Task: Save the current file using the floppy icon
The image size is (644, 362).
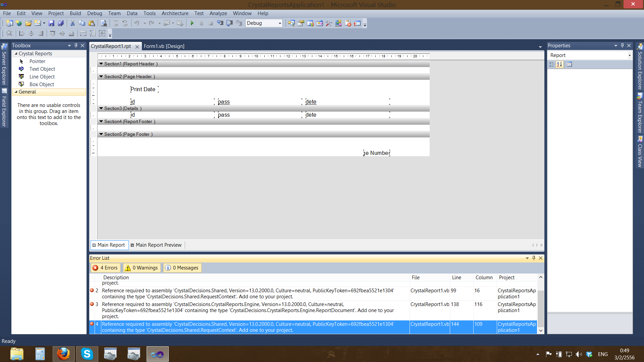Action: tap(51, 23)
